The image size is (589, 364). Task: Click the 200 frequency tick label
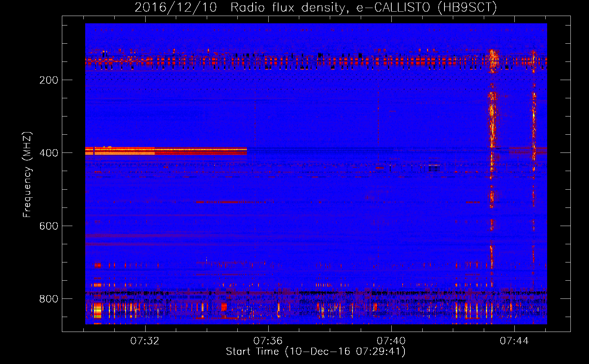(49, 80)
